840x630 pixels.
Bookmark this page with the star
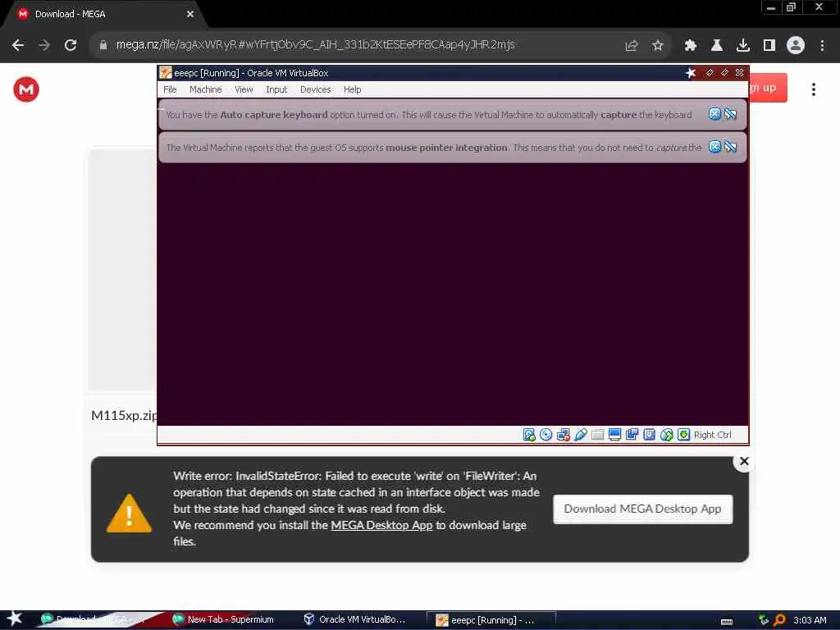click(657, 46)
